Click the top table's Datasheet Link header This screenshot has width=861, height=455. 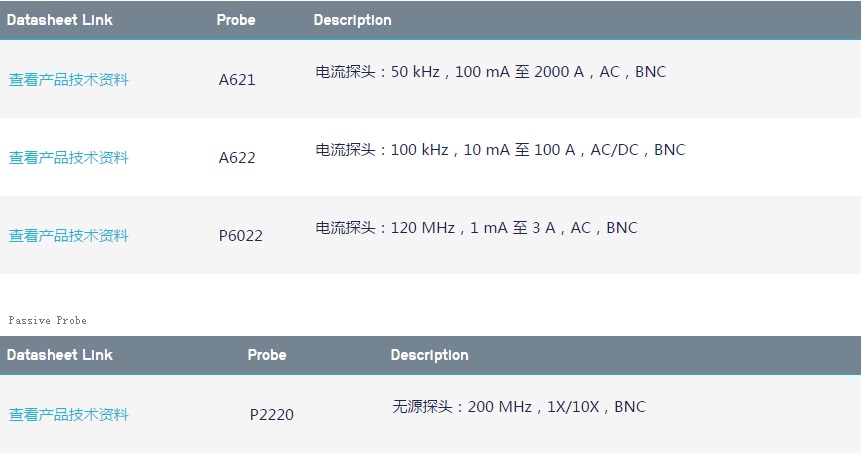coord(60,20)
